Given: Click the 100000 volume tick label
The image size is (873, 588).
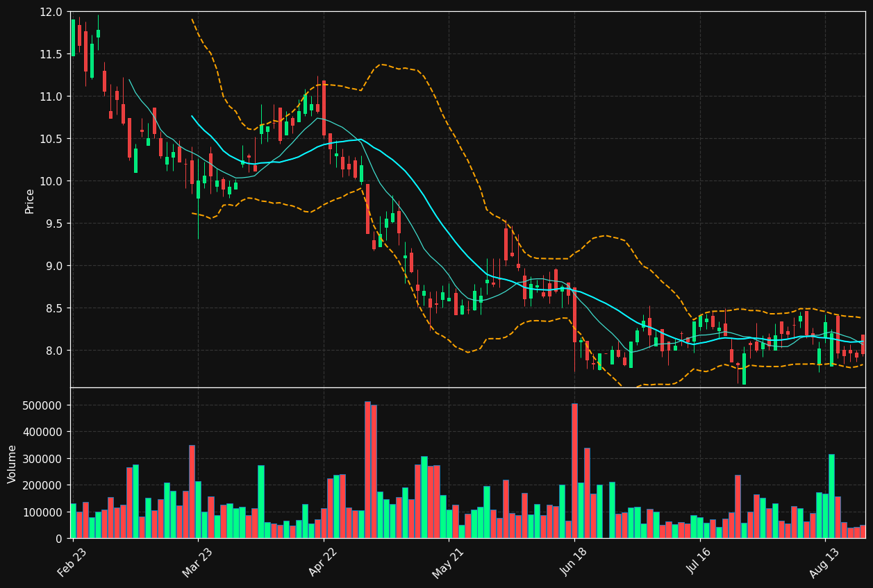Looking at the screenshot, I should pyautogui.click(x=43, y=512).
